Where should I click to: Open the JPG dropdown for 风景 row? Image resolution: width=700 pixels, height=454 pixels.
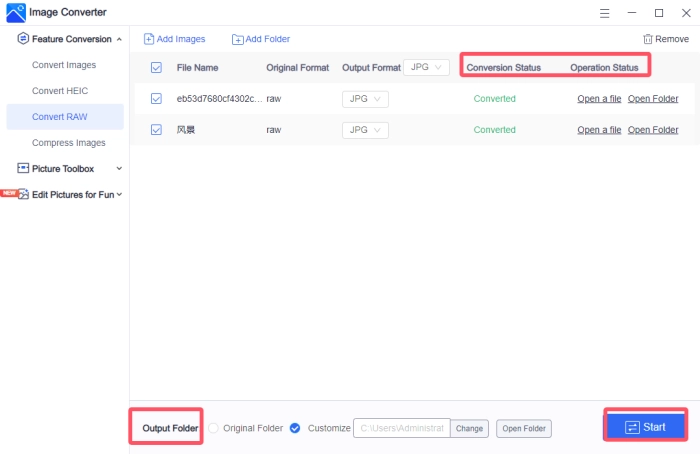(x=365, y=130)
